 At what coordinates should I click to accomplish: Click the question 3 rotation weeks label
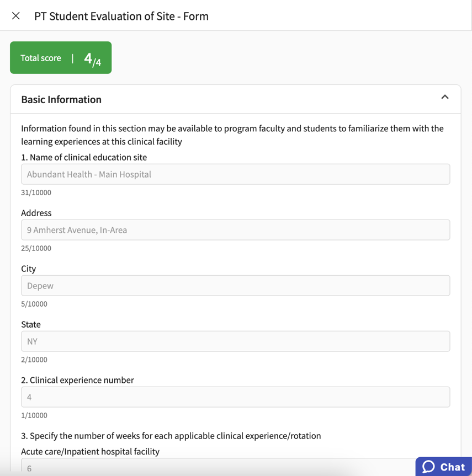(x=171, y=436)
